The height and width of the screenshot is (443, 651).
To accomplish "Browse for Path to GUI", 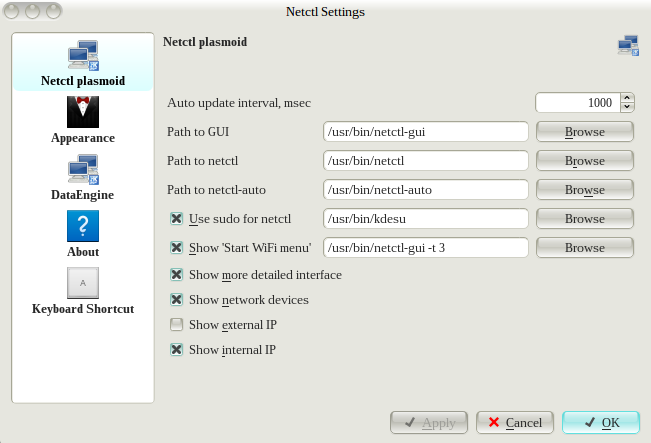I will click(585, 132).
